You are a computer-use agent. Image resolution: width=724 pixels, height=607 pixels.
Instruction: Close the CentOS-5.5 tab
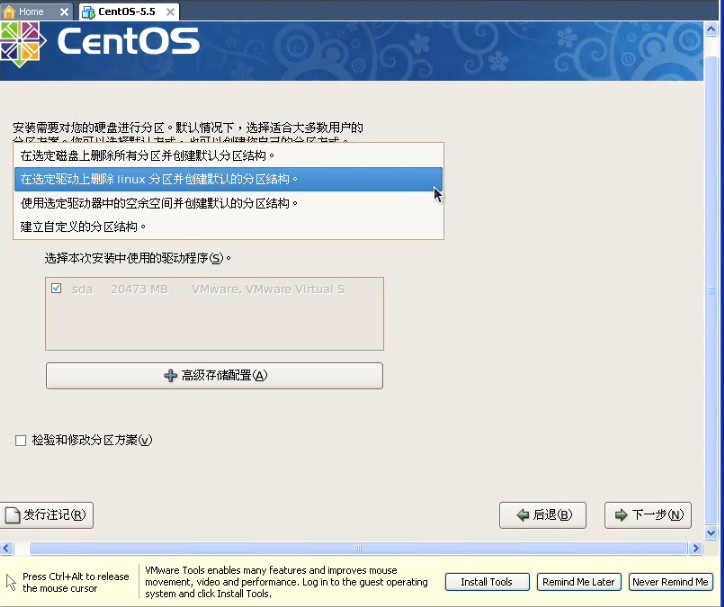coord(170,12)
